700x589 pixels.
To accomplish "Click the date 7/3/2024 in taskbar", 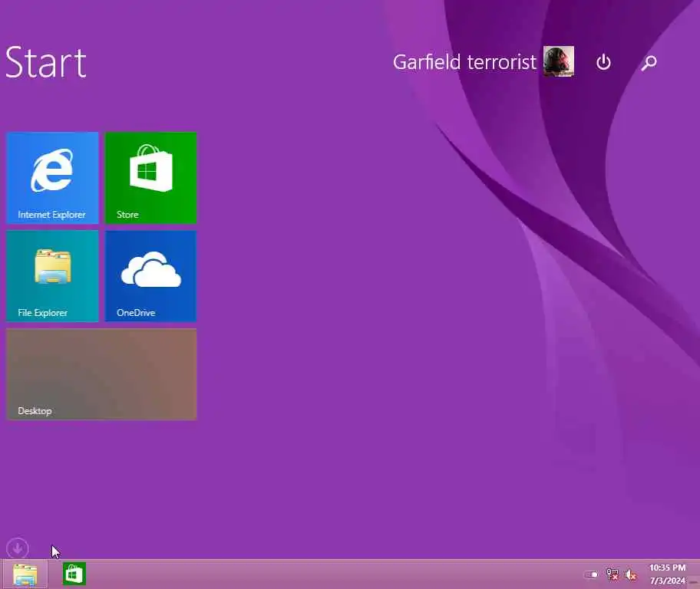I will coord(668,581).
